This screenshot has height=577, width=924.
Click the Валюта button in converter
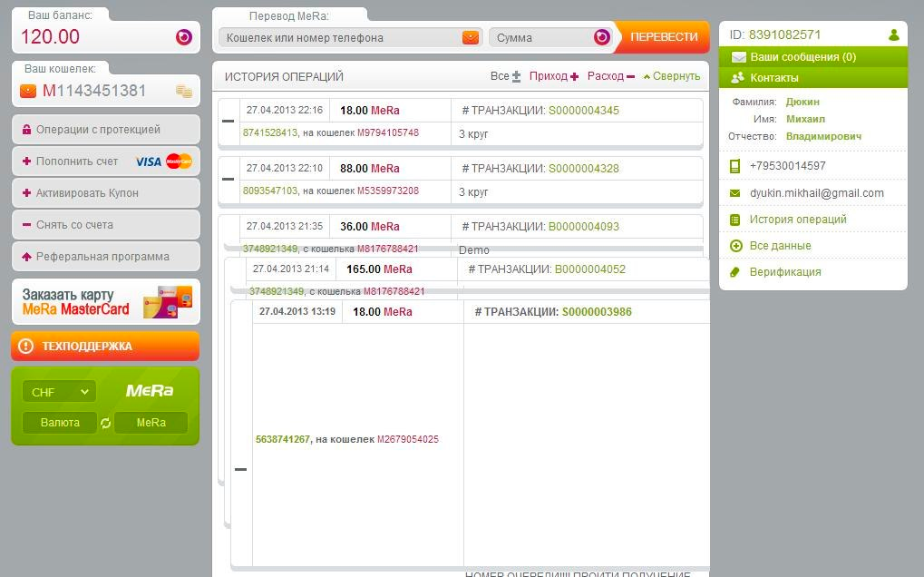pyautogui.click(x=60, y=423)
